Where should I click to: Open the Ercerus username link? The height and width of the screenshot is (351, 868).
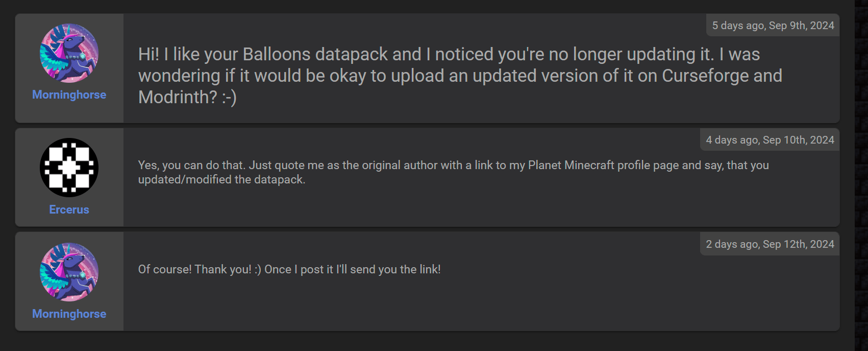click(x=69, y=209)
